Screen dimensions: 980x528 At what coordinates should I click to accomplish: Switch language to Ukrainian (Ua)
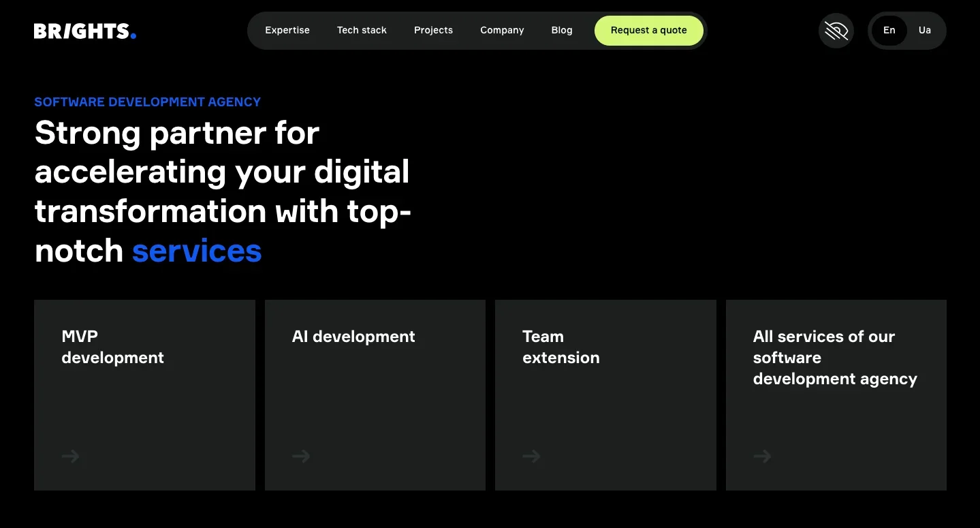pyautogui.click(x=924, y=31)
